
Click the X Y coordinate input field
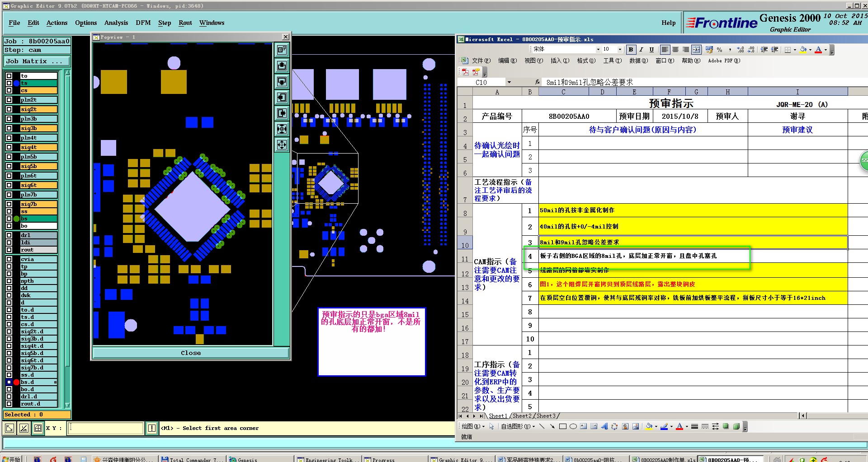[x=106, y=428]
